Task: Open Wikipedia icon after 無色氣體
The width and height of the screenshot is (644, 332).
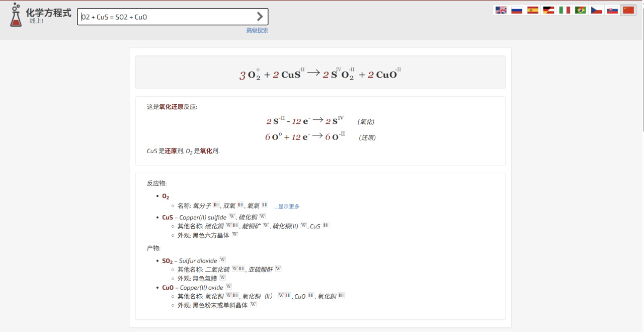Action: click(223, 278)
